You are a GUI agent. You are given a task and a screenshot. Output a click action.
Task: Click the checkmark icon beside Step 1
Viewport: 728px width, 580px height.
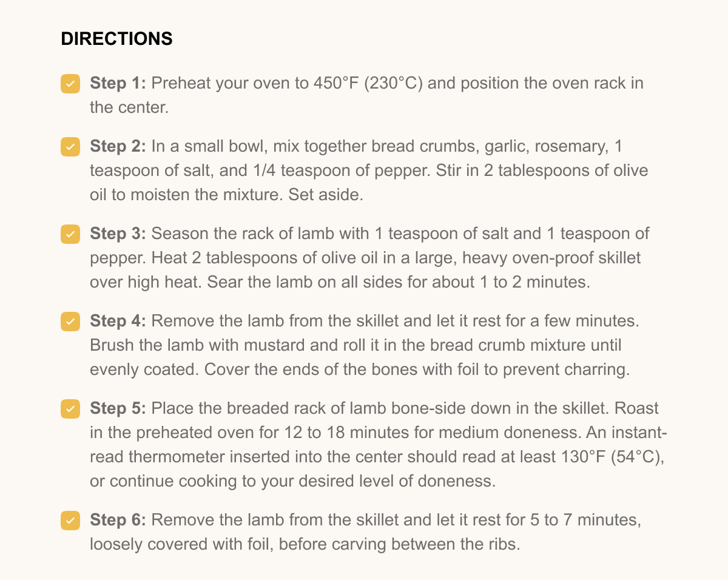70,84
